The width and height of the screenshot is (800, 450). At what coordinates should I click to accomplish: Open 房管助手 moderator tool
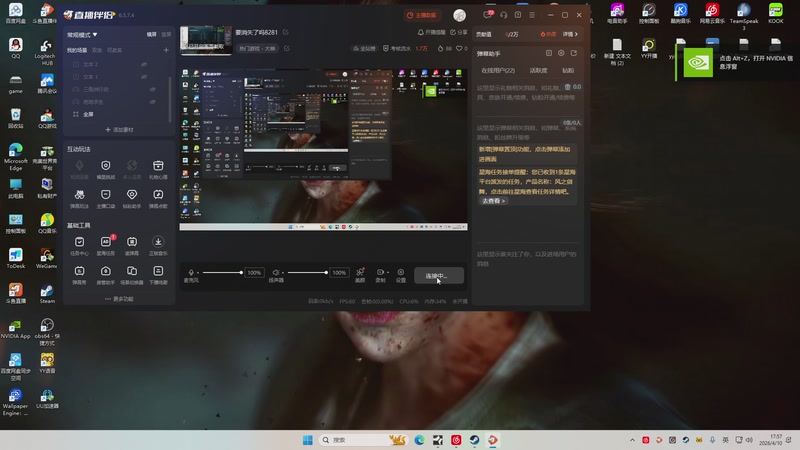pyautogui.click(x=106, y=274)
